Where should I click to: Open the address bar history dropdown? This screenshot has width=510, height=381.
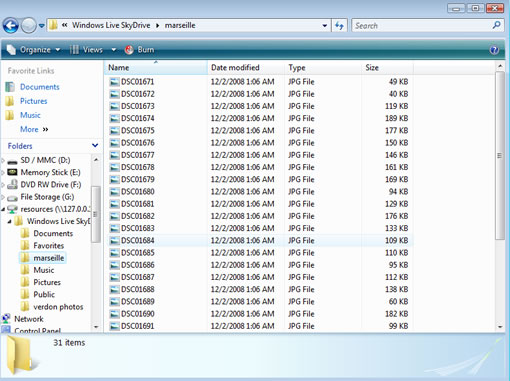(x=324, y=26)
